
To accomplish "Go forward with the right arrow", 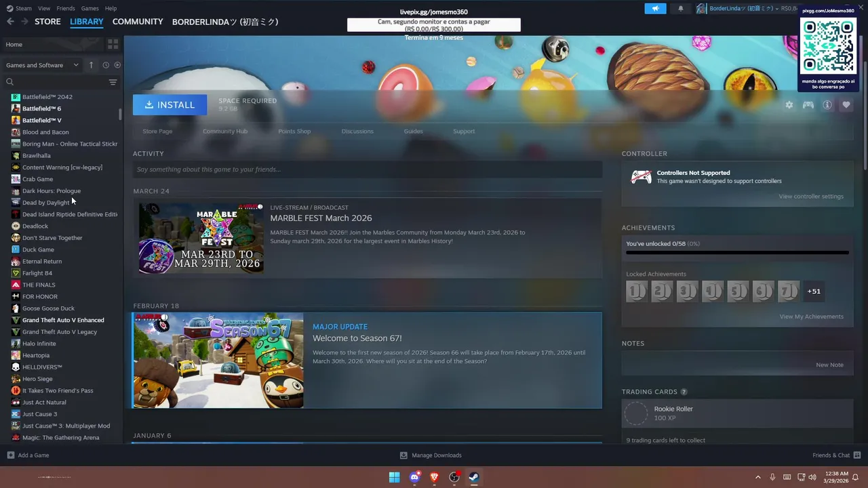I will (24, 22).
